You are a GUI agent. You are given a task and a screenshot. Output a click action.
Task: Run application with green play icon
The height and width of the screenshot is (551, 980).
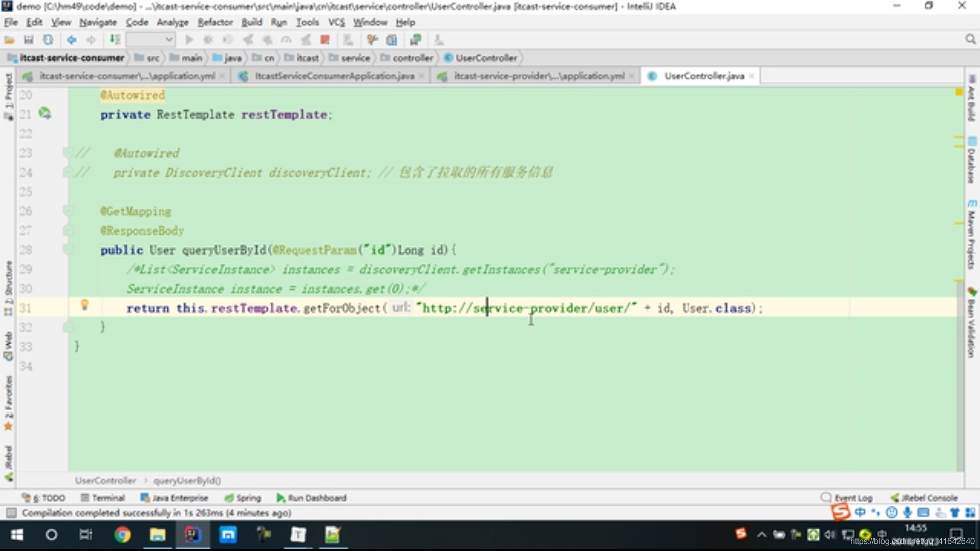click(x=189, y=40)
